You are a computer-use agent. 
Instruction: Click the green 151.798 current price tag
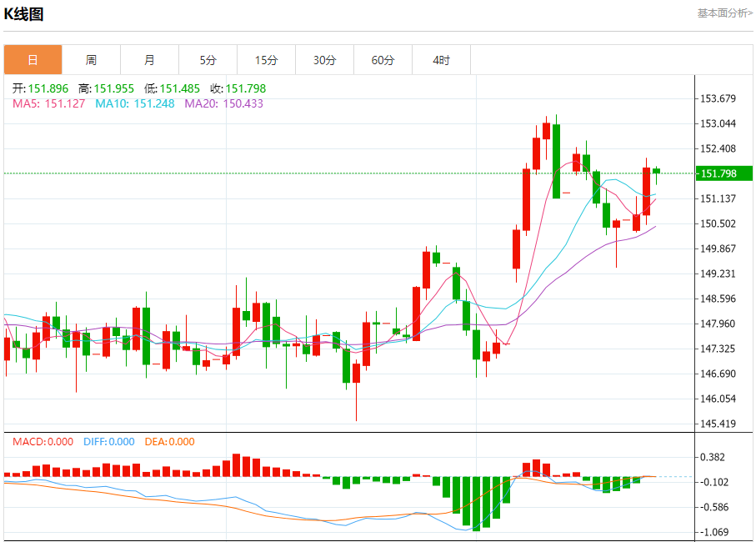pyautogui.click(x=724, y=173)
